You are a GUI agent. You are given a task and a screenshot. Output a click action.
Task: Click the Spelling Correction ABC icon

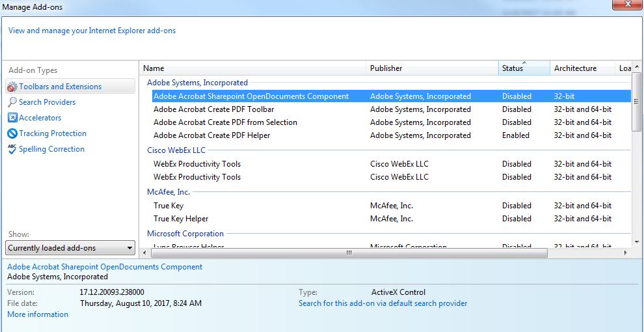pos(12,148)
